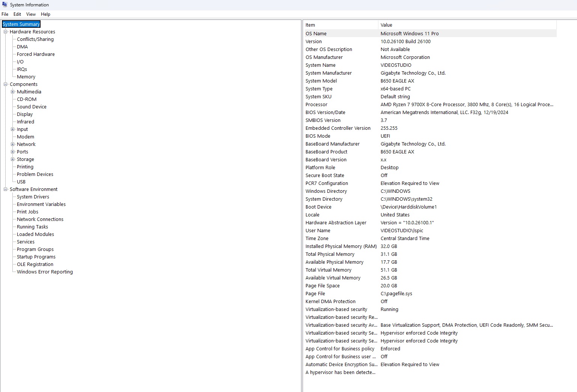Click the Processor row label

pyautogui.click(x=316, y=105)
